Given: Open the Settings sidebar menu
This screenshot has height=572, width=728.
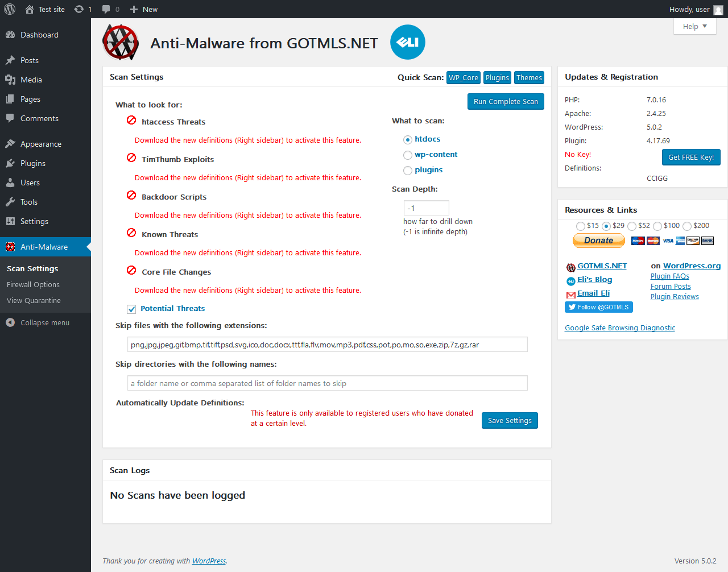Looking at the screenshot, I should pos(45,221).
